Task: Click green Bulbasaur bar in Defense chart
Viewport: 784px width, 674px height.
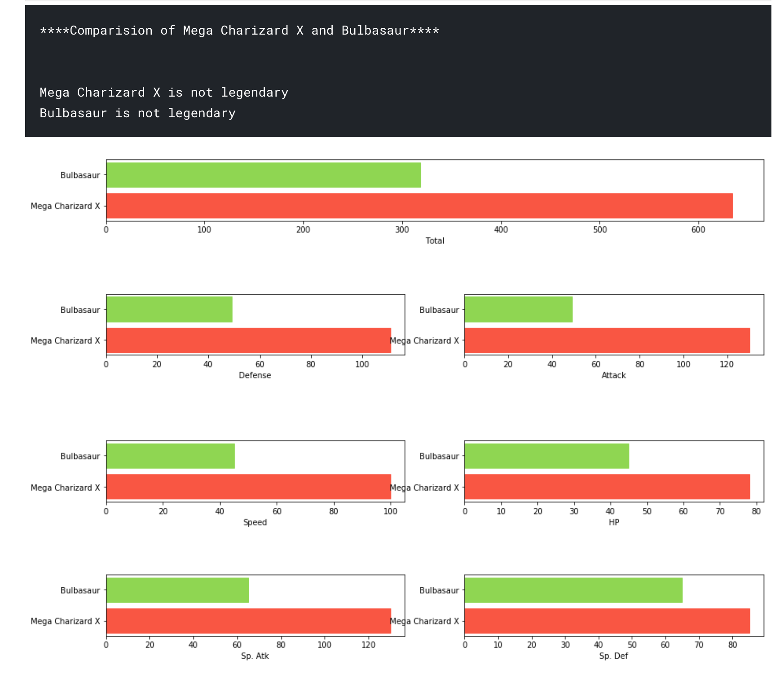Action: pos(169,309)
